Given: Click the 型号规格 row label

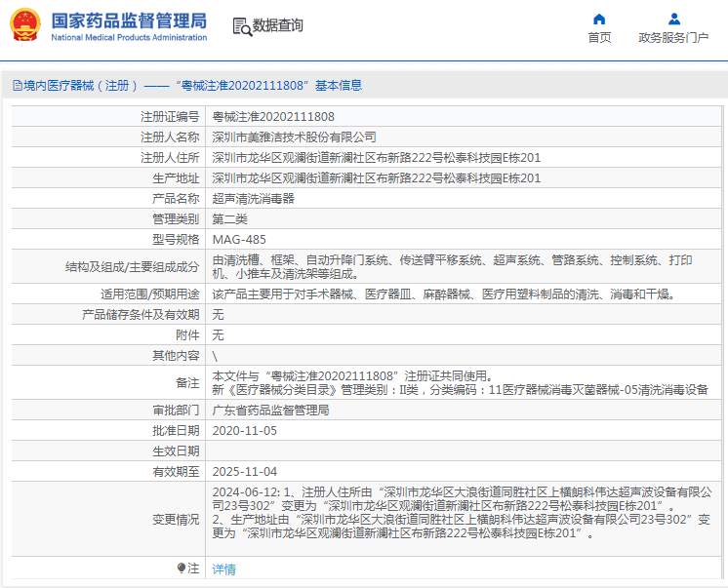Looking at the screenshot, I should pyautogui.click(x=176, y=240).
